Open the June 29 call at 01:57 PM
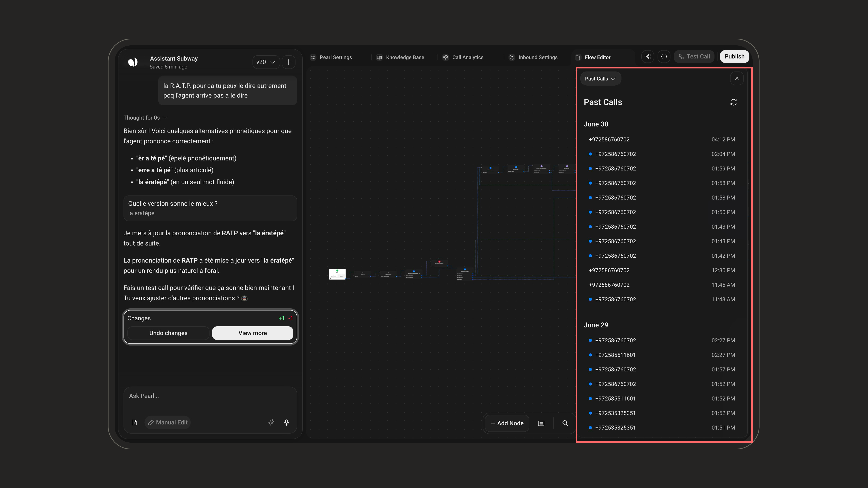Image resolution: width=868 pixels, height=488 pixels. pyautogui.click(x=662, y=369)
